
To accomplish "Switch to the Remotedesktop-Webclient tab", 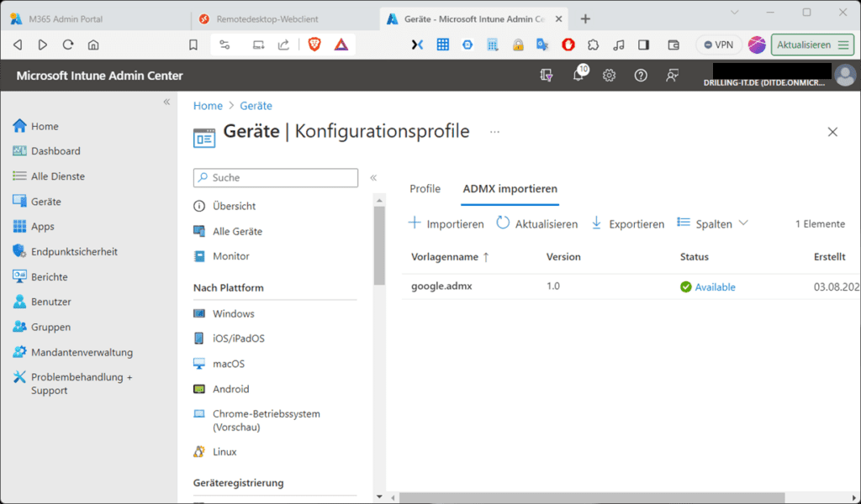I will tap(267, 19).
